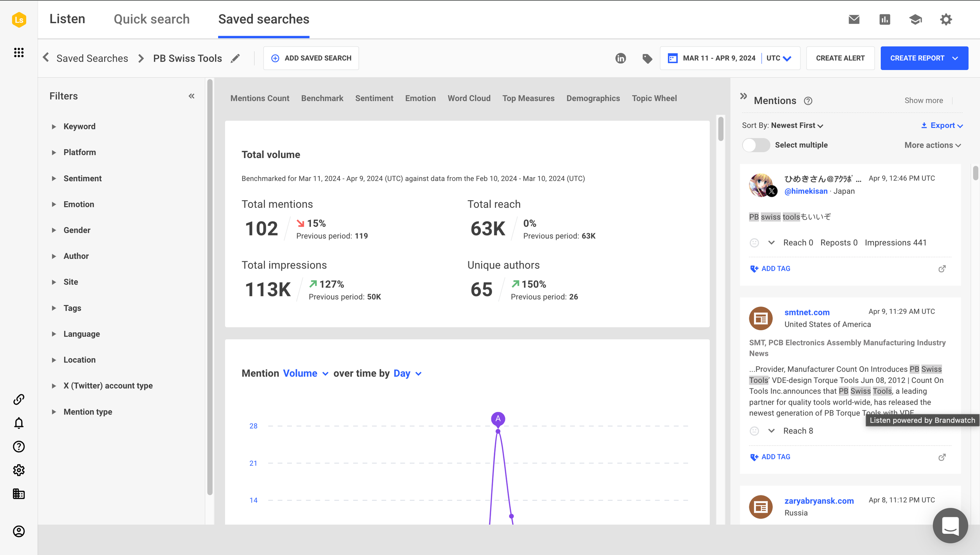Viewport: 980px width, 555px height.
Task: Open the help circle icon in sidebar
Action: coord(19,446)
